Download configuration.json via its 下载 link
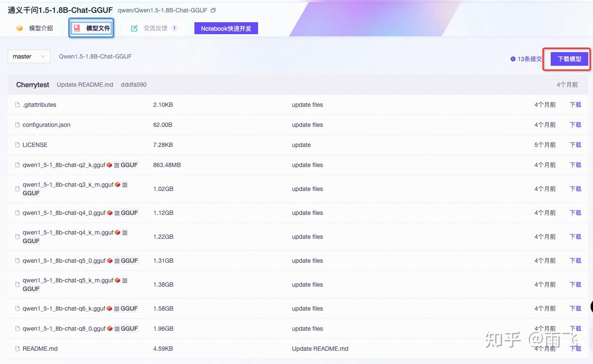This screenshot has width=593, height=364. pyautogui.click(x=575, y=124)
